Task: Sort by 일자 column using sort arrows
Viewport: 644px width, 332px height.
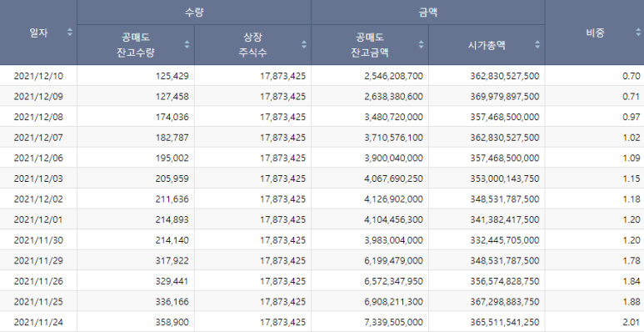Action: tap(70, 32)
